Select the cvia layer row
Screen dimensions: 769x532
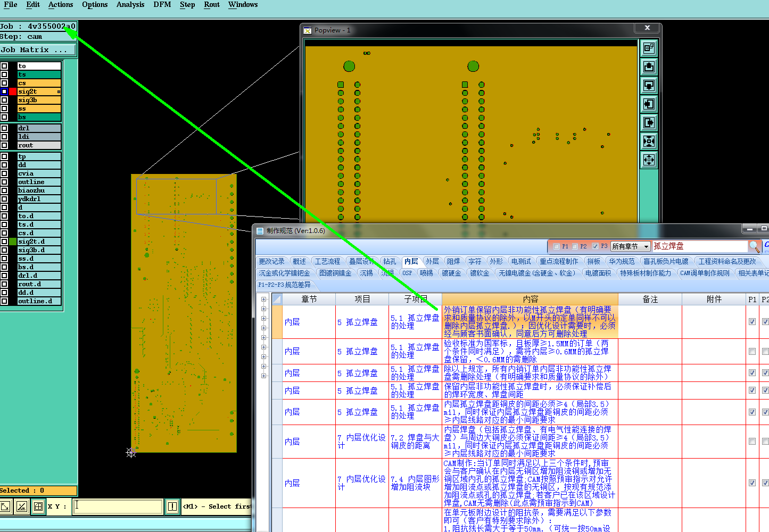[x=39, y=173]
